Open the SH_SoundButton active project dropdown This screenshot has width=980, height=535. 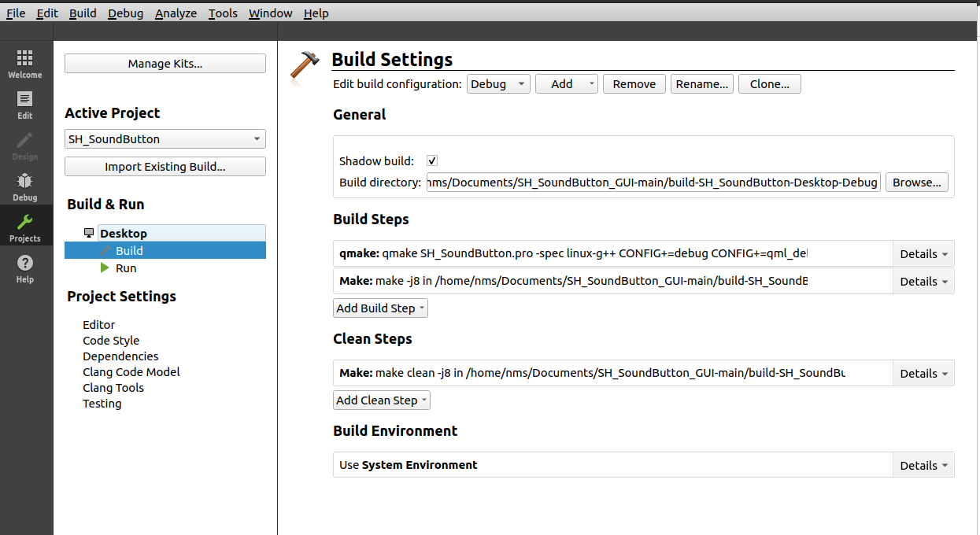pos(165,139)
